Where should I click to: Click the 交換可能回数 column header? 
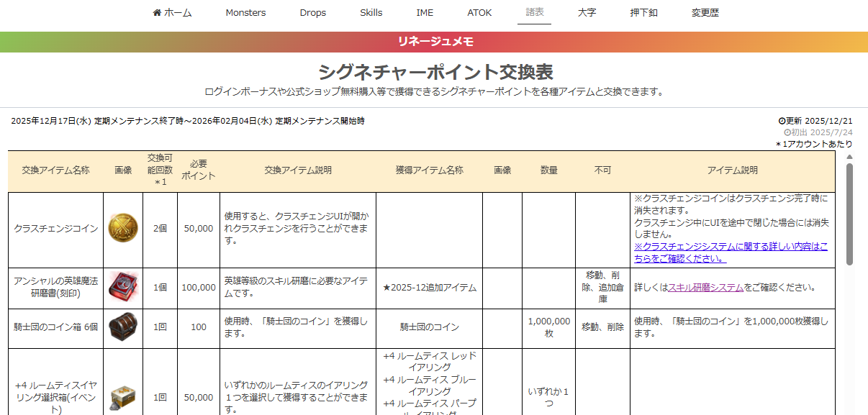pos(160,170)
